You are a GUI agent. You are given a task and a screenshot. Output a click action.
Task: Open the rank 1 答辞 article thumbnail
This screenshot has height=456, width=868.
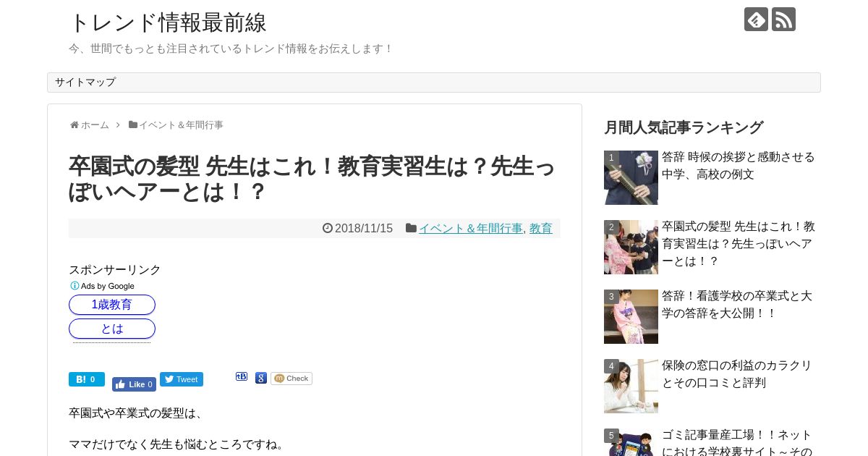coord(631,177)
